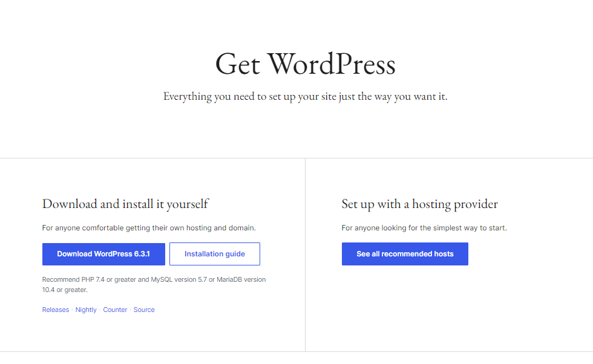Open the Releases link
Viewport: 593px width, 364px height.
[56, 310]
